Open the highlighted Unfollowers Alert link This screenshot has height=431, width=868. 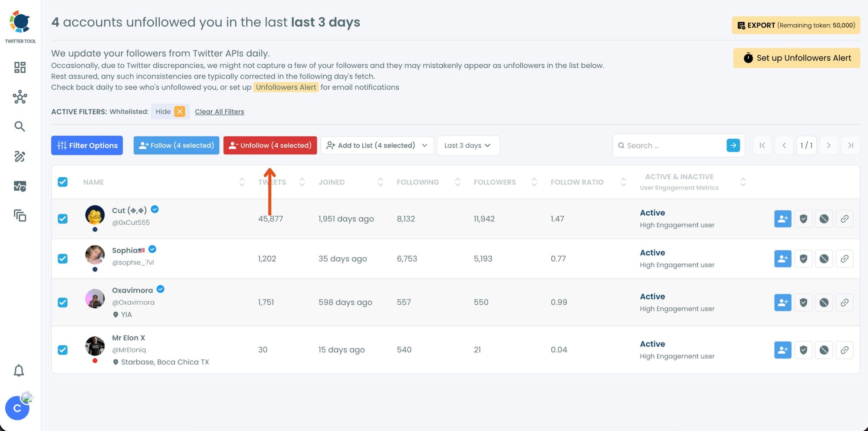pos(286,87)
